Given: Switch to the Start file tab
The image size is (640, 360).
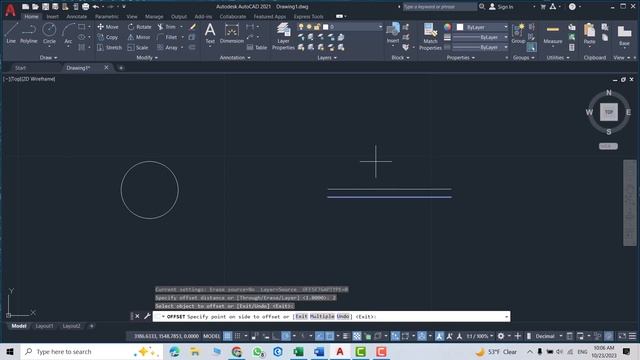Looking at the screenshot, I should pos(20,68).
